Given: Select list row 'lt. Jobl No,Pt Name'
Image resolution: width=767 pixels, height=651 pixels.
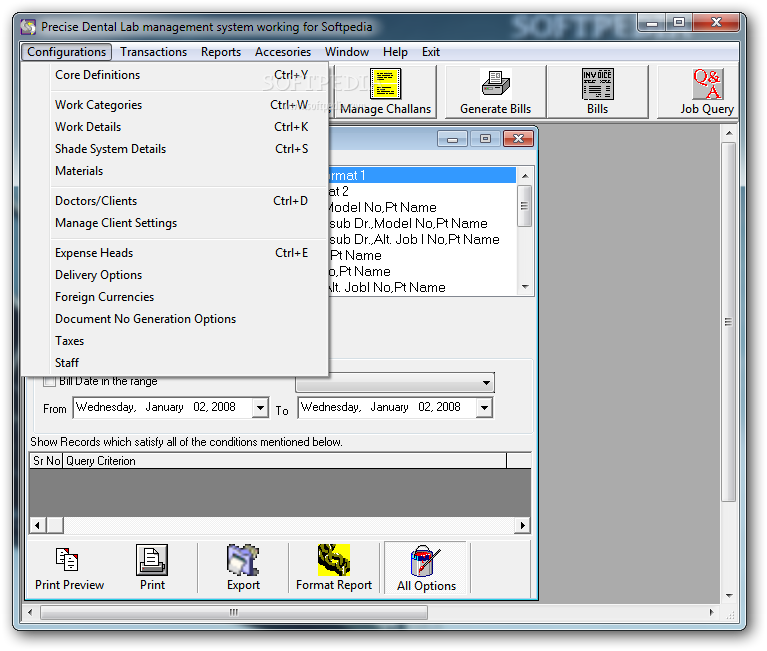Looking at the screenshot, I should (x=422, y=287).
